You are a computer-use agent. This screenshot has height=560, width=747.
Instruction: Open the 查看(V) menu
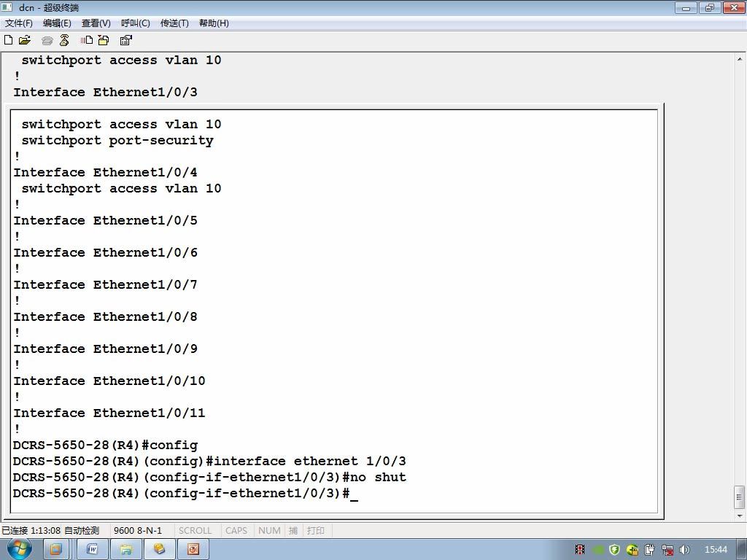(96, 23)
